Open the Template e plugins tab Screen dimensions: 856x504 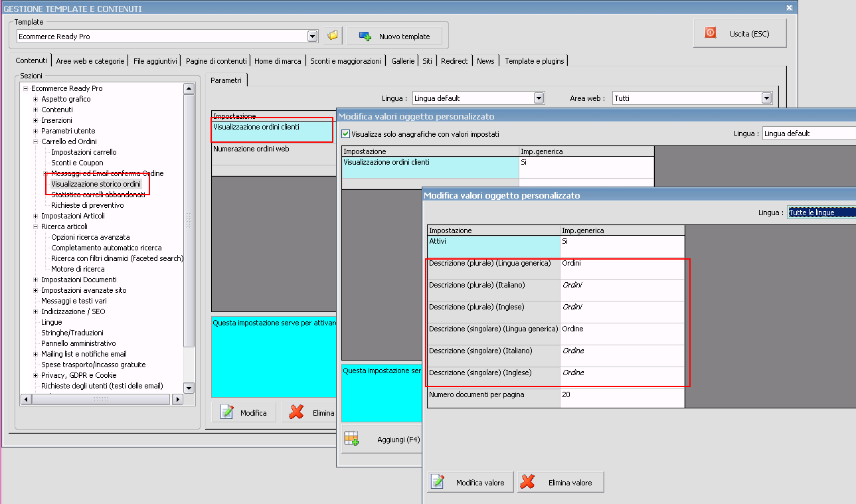click(x=534, y=61)
